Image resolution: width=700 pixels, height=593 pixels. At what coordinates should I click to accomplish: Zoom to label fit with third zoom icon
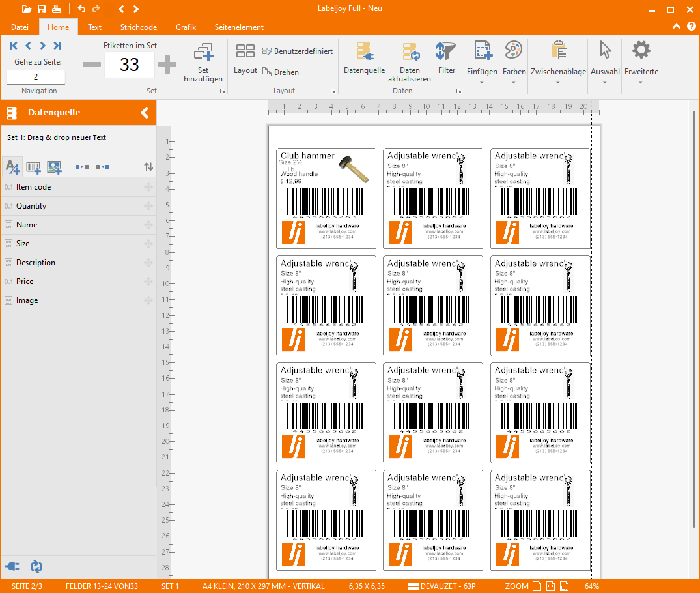pyautogui.click(x=565, y=586)
